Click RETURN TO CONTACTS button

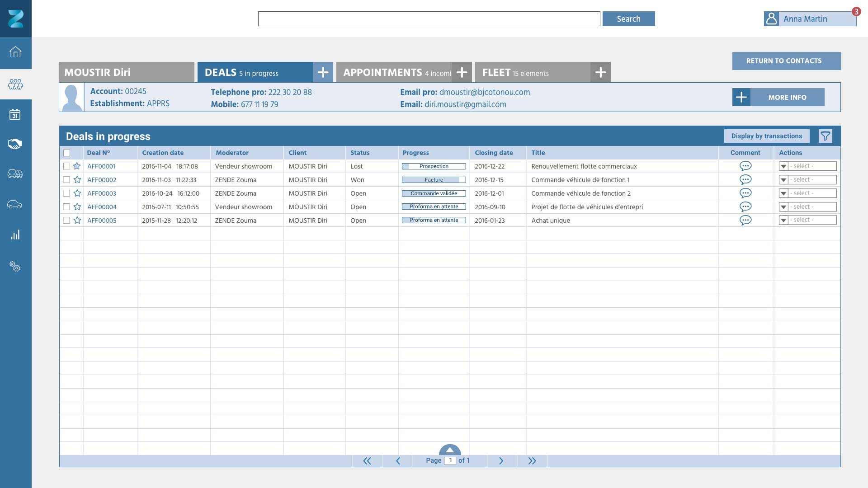[x=786, y=61]
